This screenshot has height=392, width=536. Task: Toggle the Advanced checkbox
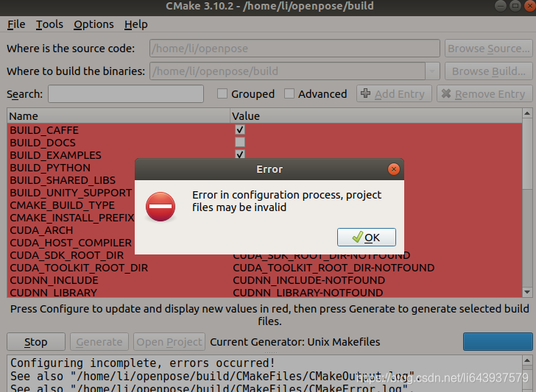coord(289,93)
